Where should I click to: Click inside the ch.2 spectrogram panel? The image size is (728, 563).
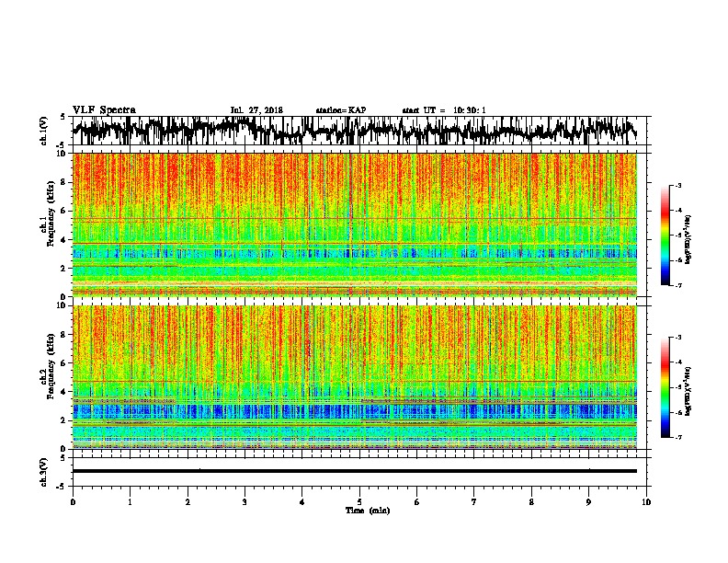point(355,377)
